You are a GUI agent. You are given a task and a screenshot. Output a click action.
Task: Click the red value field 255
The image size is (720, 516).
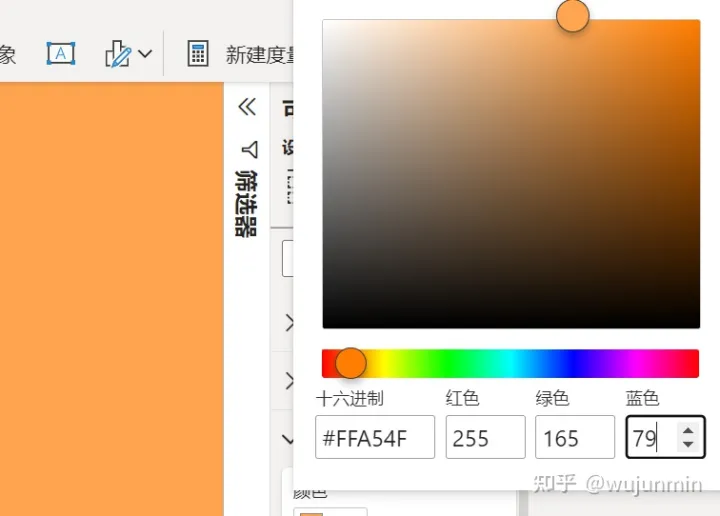click(x=485, y=437)
